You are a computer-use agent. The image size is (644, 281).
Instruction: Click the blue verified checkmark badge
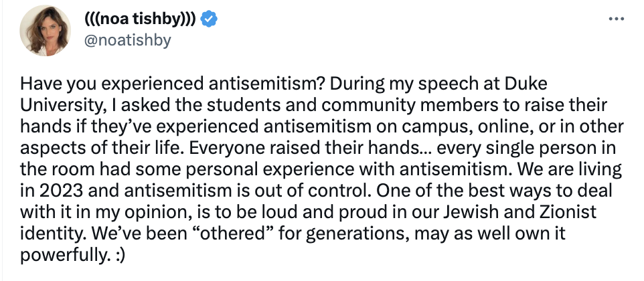pos(210,19)
